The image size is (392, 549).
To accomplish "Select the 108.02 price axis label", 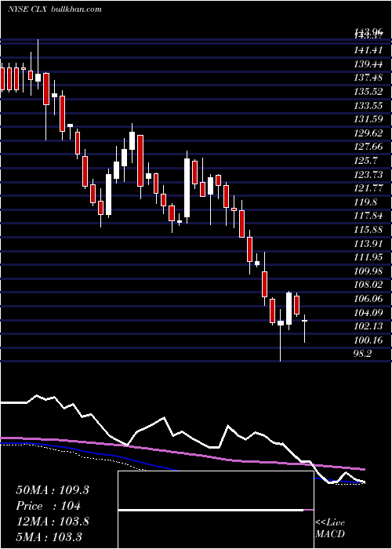I will 368,284.
